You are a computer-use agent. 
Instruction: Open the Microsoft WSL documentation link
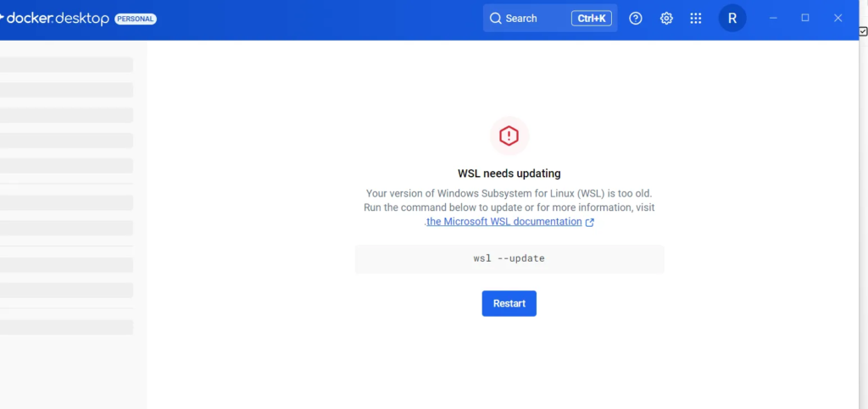tap(504, 222)
